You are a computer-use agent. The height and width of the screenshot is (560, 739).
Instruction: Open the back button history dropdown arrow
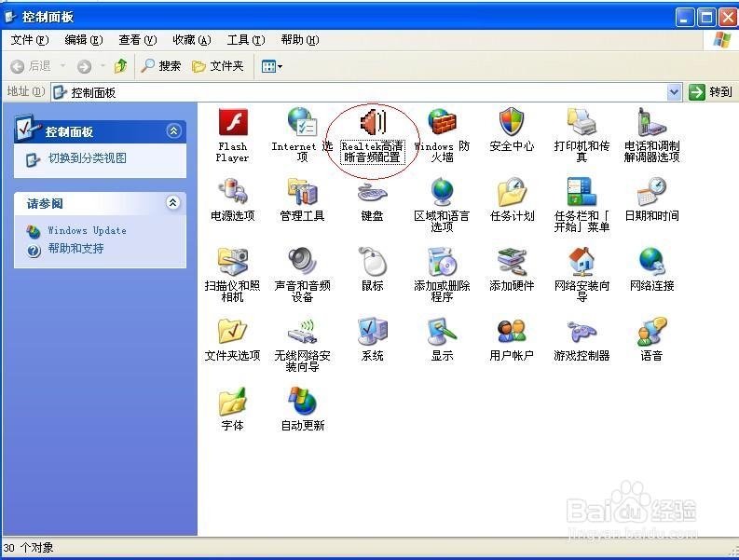[62, 66]
